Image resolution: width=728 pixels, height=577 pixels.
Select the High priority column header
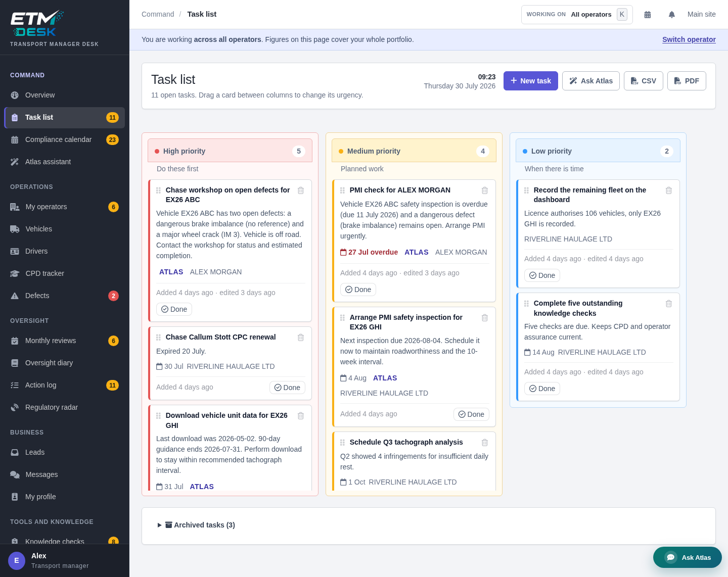point(230,151)
